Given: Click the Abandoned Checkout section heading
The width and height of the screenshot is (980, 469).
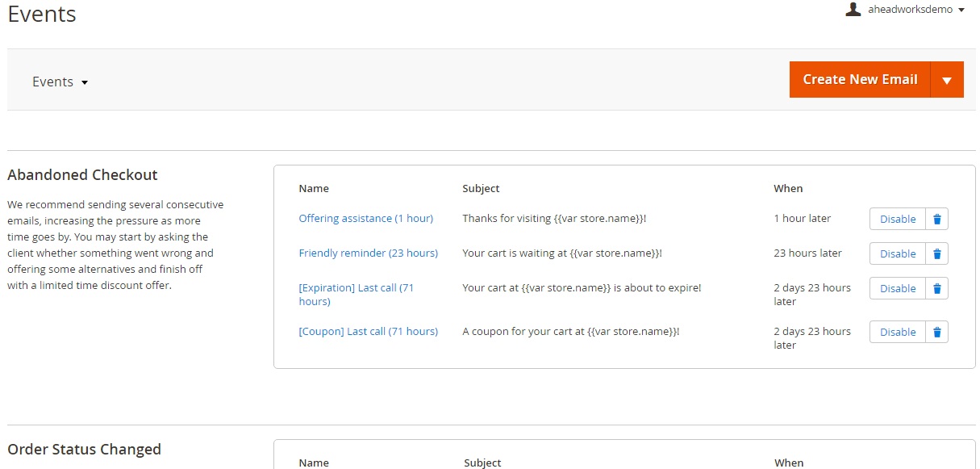Looking at the screenshot, I should [x=82, y=175].
